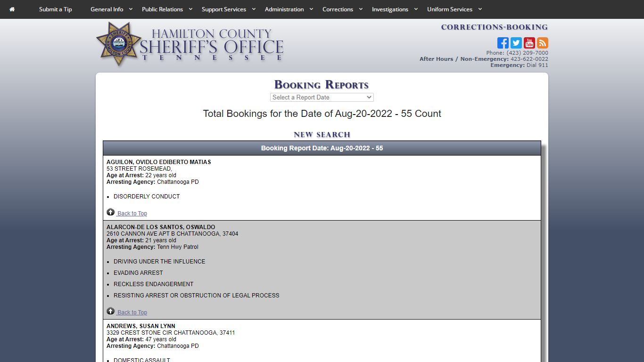Click the Hamilton County Sheriff's Office logo
Image resolution: width=644 pixels, height=362 pixels.
coord(190,44)
